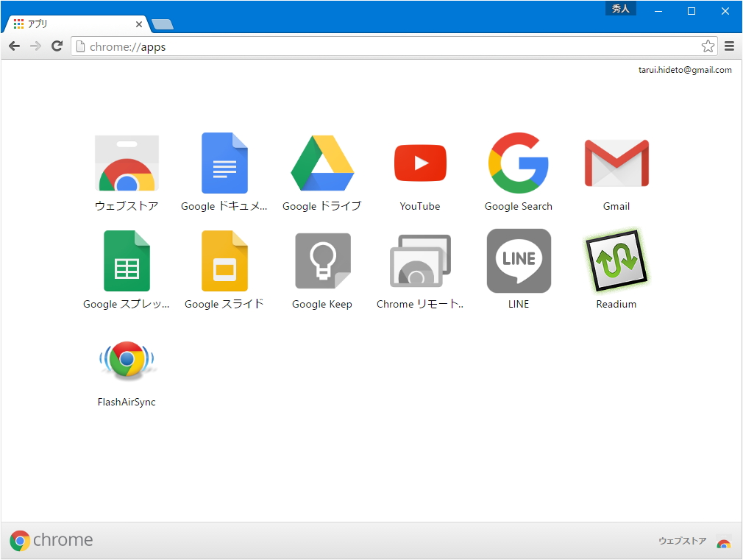Screen dimensions: 743x560
Task: Click the chrome://apps address bar
Action: pyautogui.click(x=394, y=46)
